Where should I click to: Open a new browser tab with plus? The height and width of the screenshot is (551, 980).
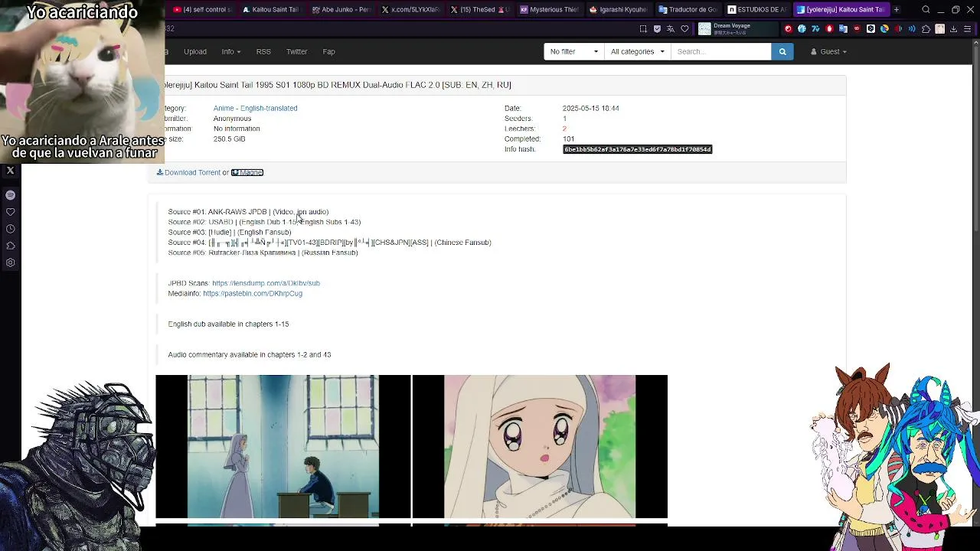pyautogui.click(x=896, y=9)
